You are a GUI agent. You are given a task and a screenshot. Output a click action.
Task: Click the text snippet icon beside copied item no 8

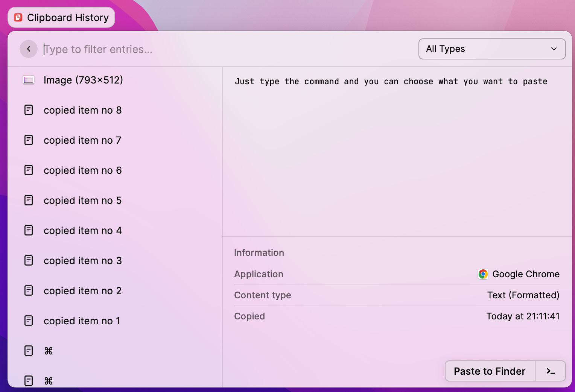point(29,110)
